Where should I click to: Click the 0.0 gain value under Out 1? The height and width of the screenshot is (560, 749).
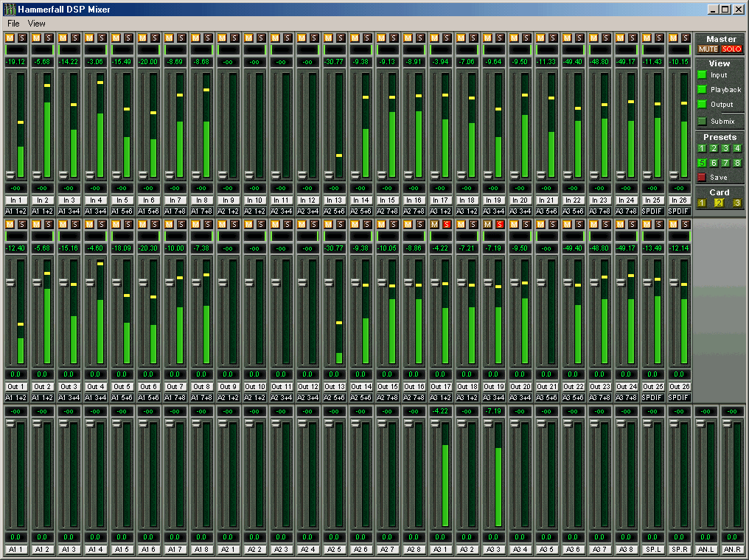click(15, 374)
